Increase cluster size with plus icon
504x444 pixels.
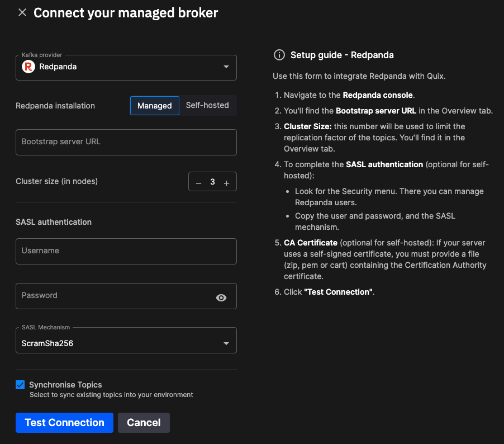pyautogui.click(x=226, y=183)
